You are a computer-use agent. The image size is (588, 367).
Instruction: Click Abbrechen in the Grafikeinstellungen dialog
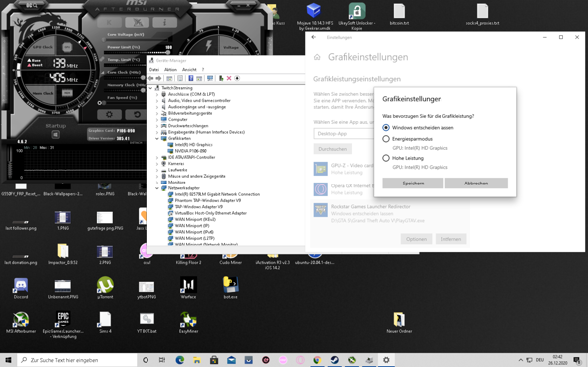point(476,183)
